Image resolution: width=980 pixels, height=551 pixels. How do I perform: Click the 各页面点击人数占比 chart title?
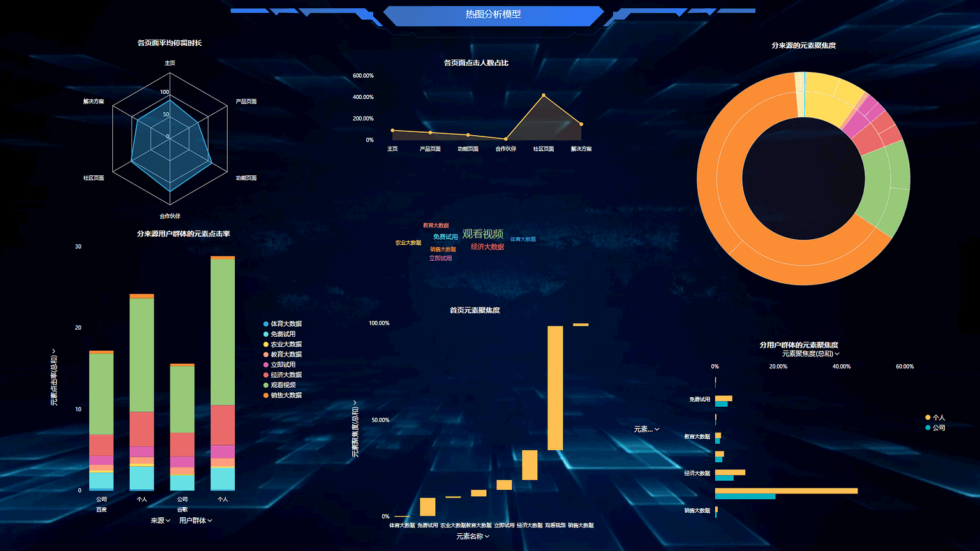(x=476, y=62)
